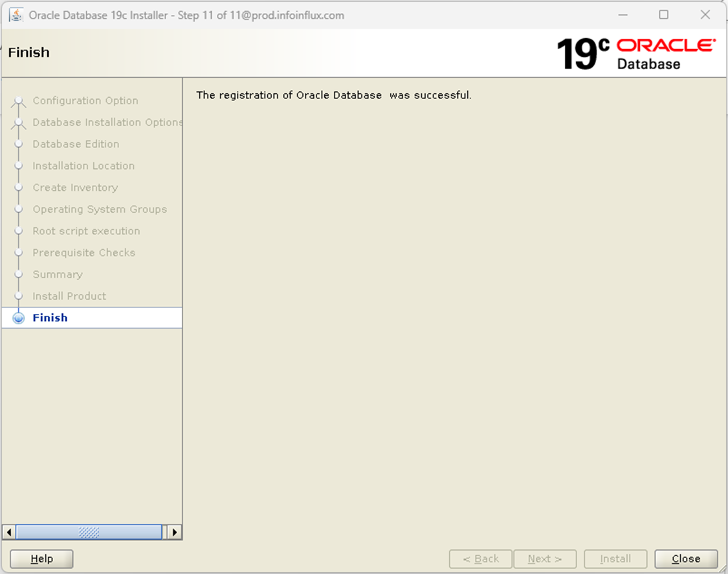Select the Summary step circle icon

click(18, 274)
